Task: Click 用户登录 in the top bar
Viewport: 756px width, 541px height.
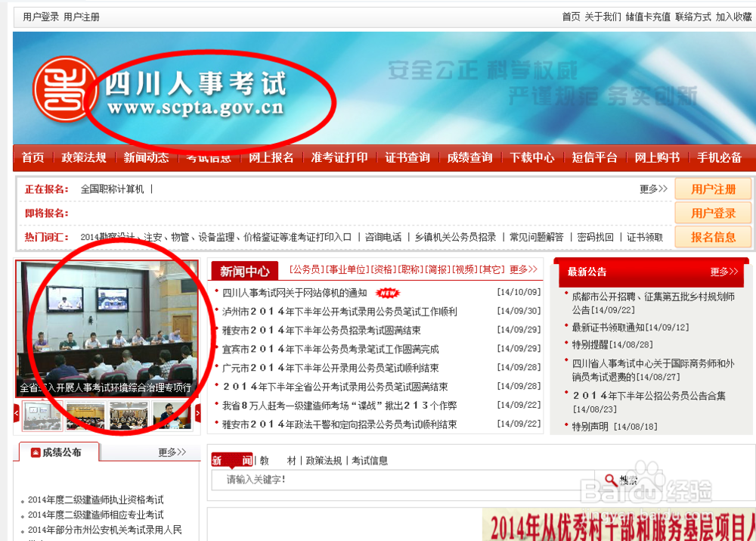Action: click(41, 17)
